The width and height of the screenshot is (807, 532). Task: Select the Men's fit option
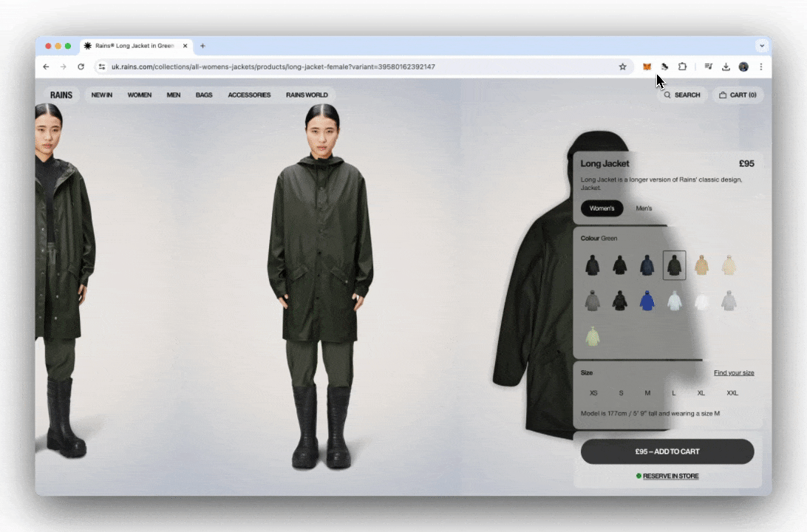[x=644, y=208]
